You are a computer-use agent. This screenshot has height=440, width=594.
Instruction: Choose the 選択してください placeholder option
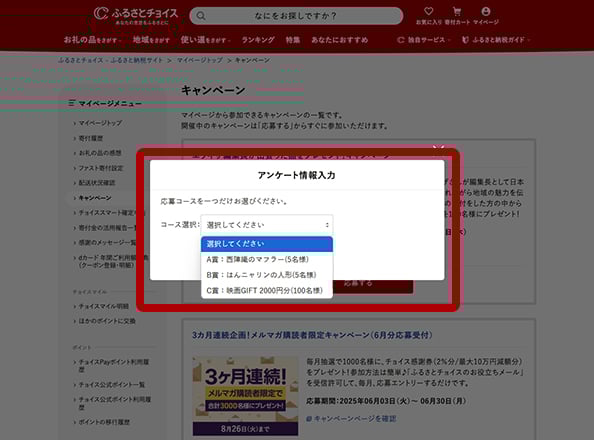[x=267, y=244]
